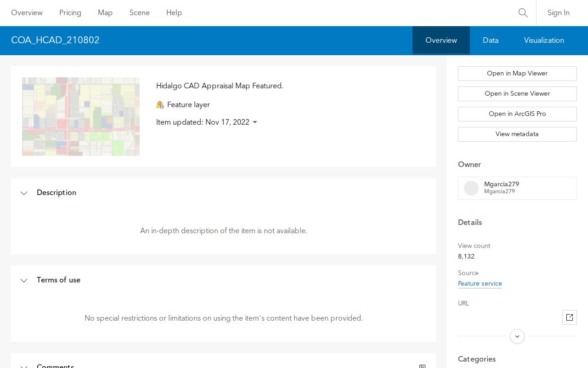Click the Description section heading
The height and width of the screenshot is (368, 588).
[57, 193]
